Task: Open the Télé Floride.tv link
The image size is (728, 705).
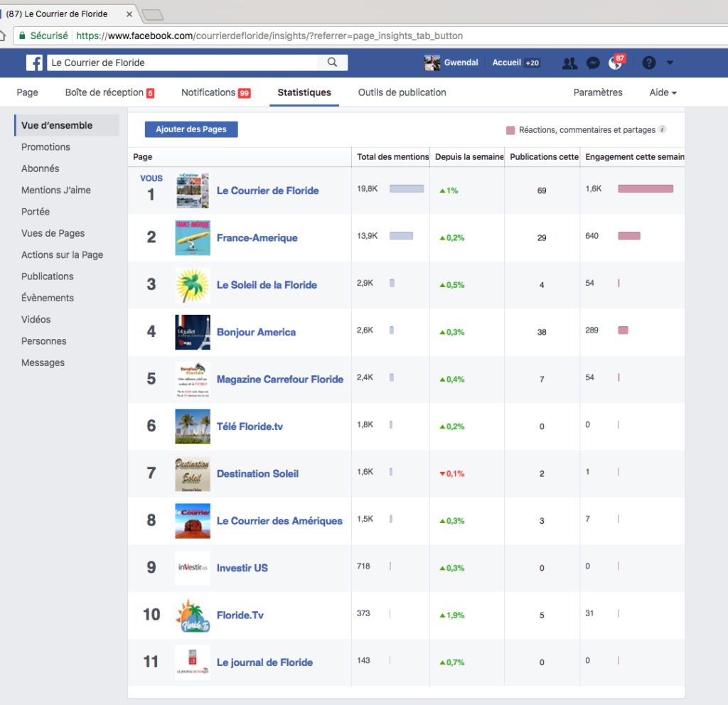Action: pyautogui.click(x=250, y=426)
